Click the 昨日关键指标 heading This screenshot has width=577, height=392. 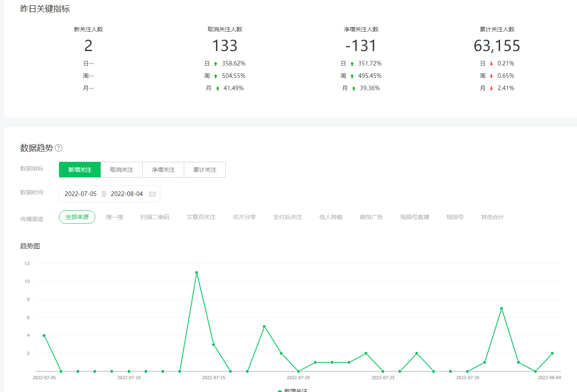click(x=45, y=9)
